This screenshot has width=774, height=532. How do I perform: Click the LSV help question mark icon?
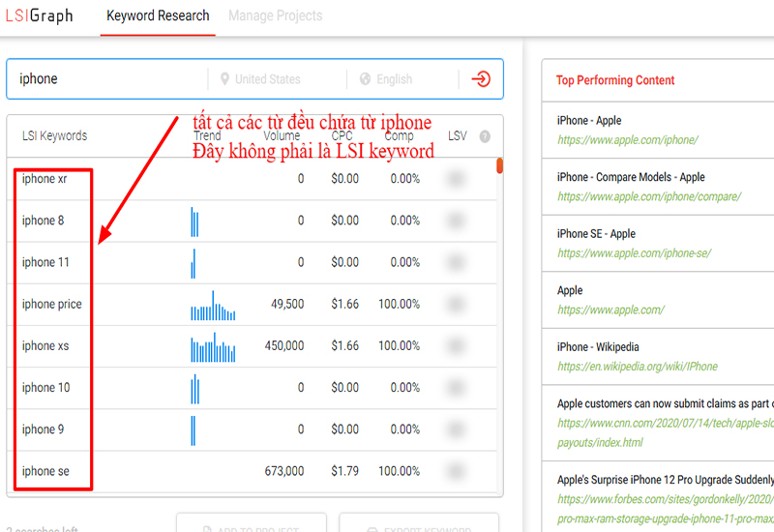coord(485,136)
